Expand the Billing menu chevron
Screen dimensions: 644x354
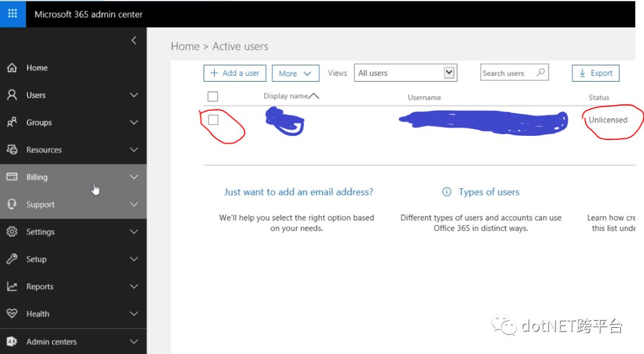[x=134, y=177]
